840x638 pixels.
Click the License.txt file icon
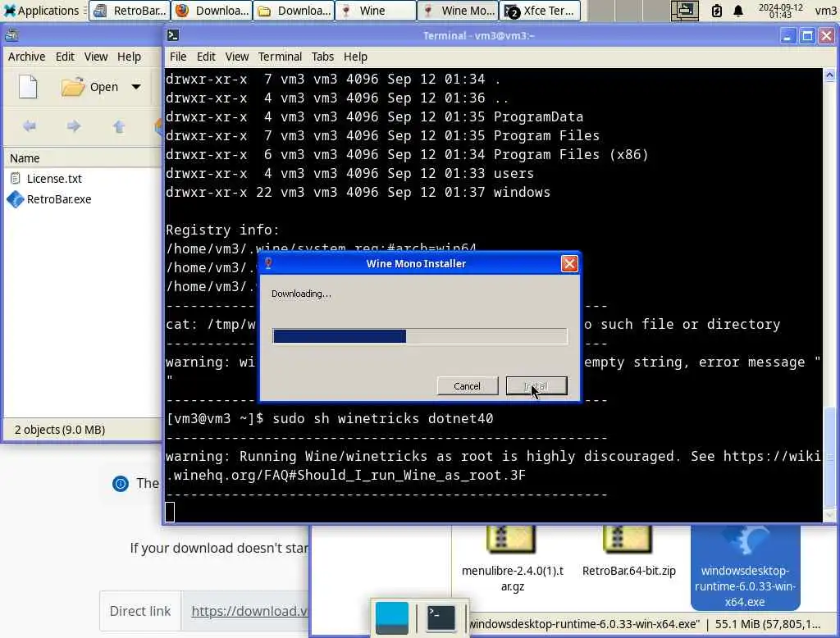[x=15, y=179]
